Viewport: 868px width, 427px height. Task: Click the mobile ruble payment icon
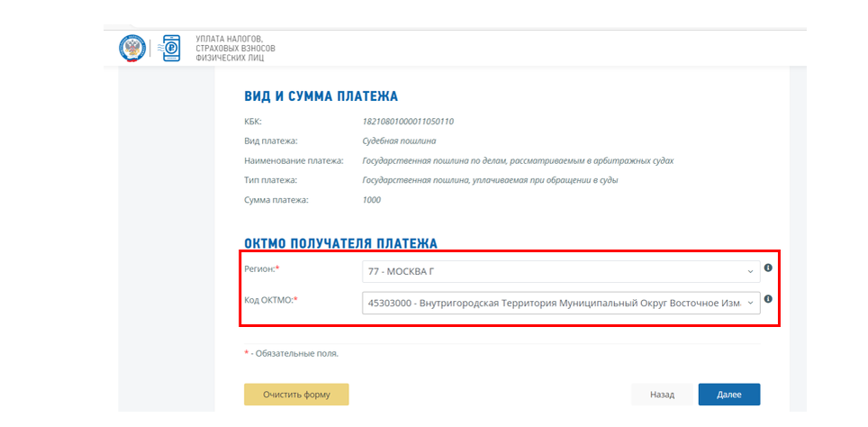click(168, 49)
